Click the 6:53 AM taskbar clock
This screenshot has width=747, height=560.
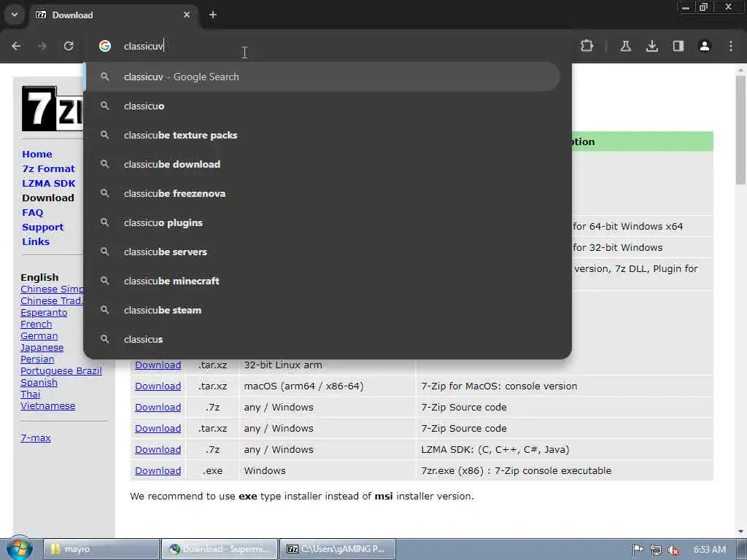point(709,550)
